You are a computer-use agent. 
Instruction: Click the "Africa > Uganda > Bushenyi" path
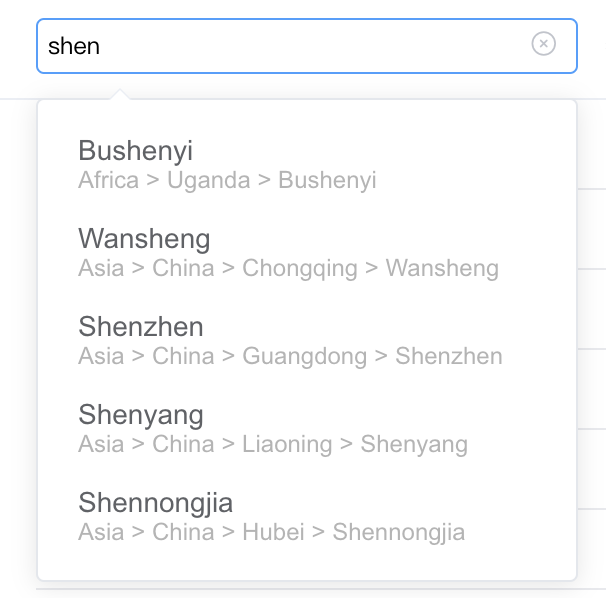[227, 181]
